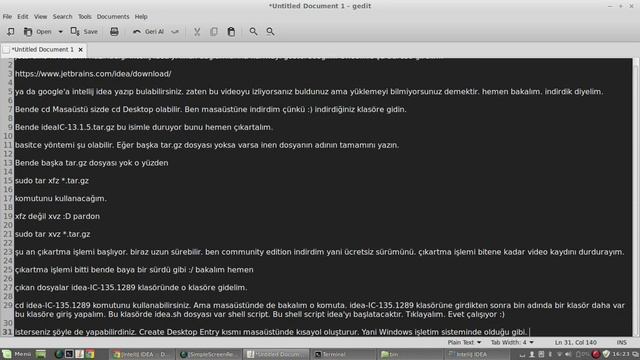The image size is (640, 360).
Task: Open the File menu
Action: coord(7,17)
